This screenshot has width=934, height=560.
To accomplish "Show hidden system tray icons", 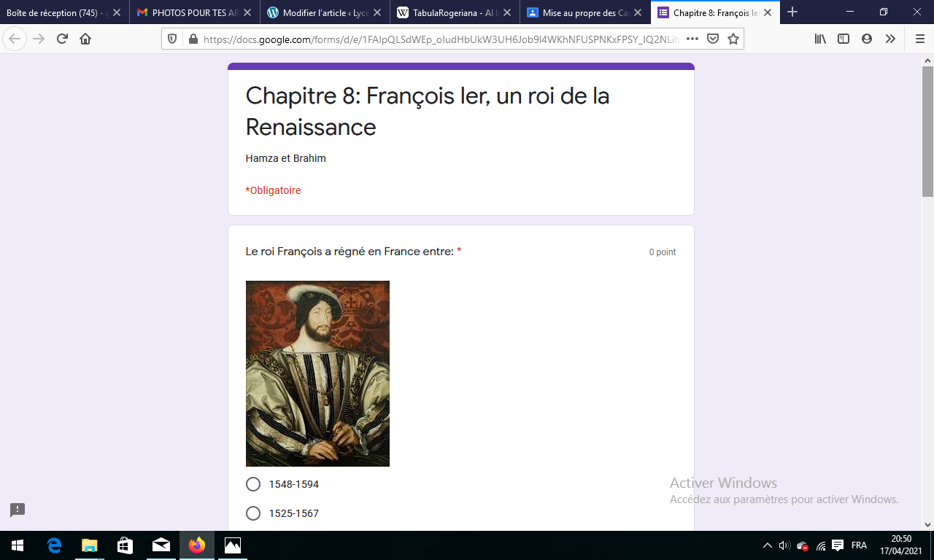I will [x=767, y=545].
